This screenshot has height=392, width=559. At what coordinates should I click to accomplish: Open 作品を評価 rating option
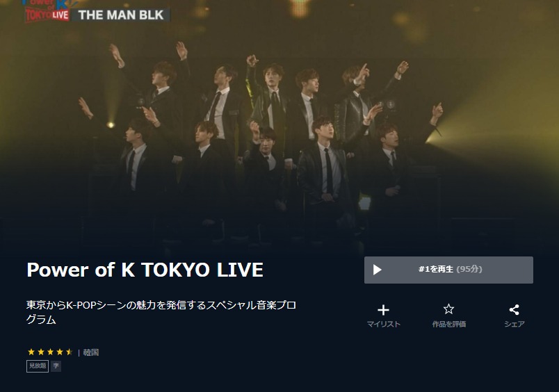tap(449, 324)
